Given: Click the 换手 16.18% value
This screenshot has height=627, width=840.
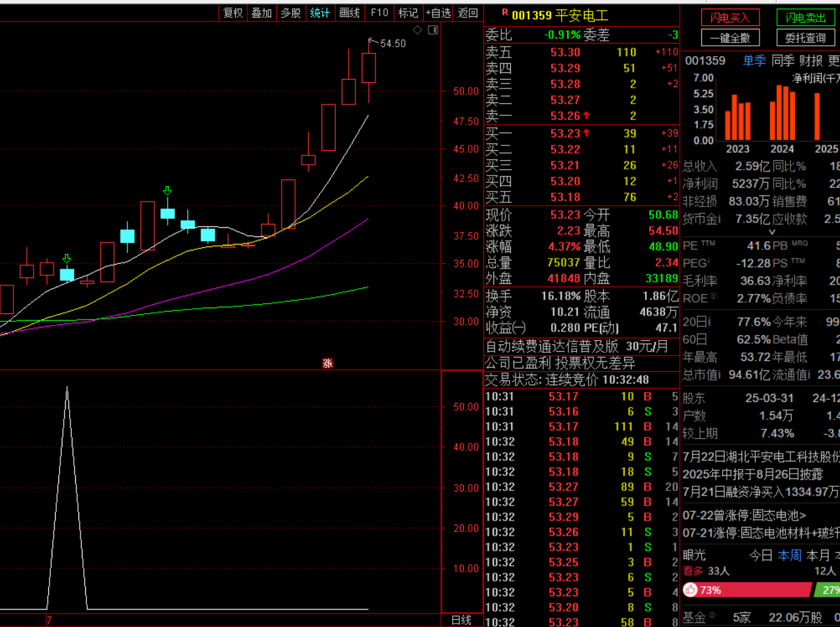Looking at the screenshot, I should coord(561,295).
